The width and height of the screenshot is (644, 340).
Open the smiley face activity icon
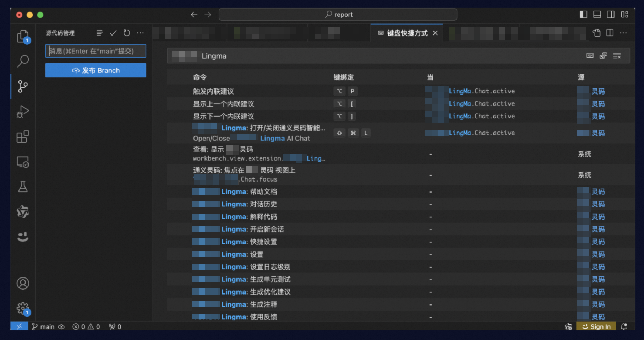click(23, 237)
